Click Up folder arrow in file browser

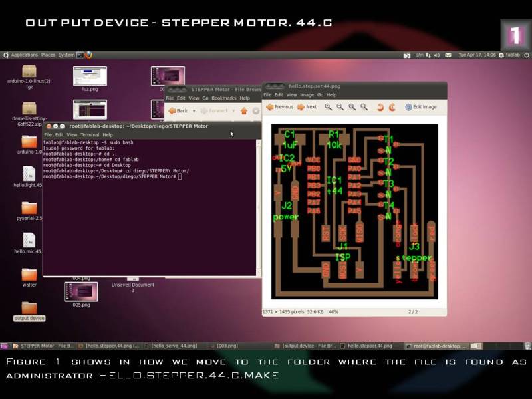(x=244, y=111)
